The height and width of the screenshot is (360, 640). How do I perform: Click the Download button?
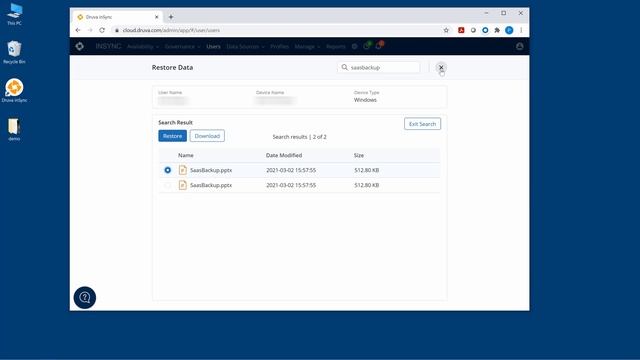click(207, 136)
